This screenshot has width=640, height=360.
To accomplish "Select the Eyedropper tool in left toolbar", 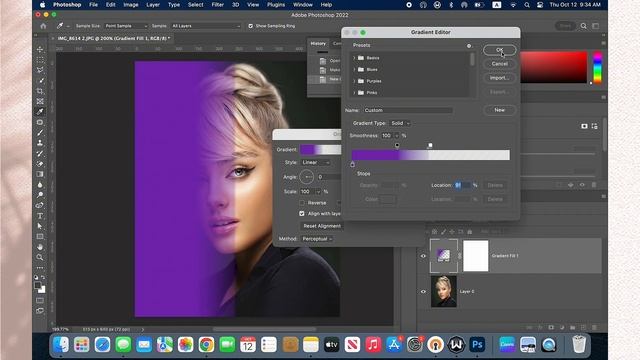I will click(x=40, y=111).
